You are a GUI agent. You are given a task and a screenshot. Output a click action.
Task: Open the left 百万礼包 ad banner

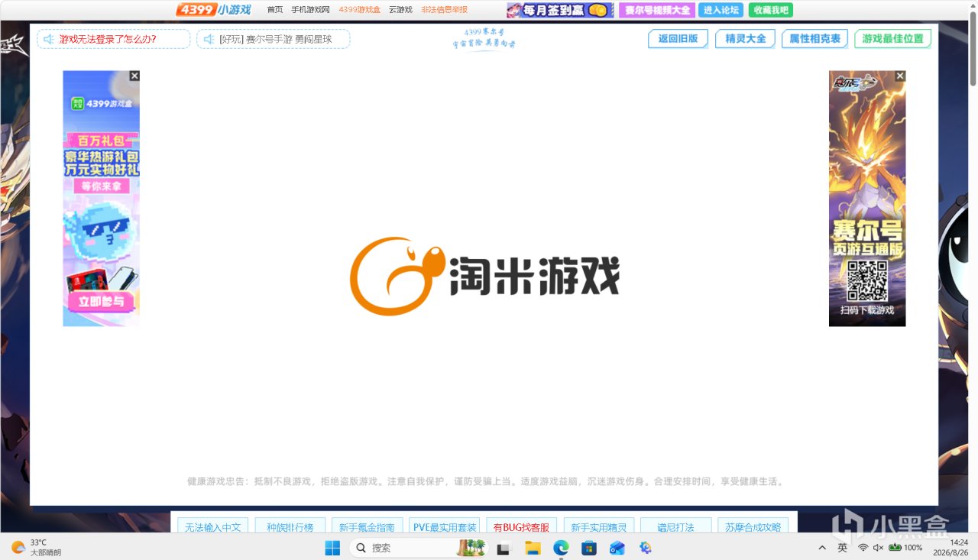coord(101,199)
